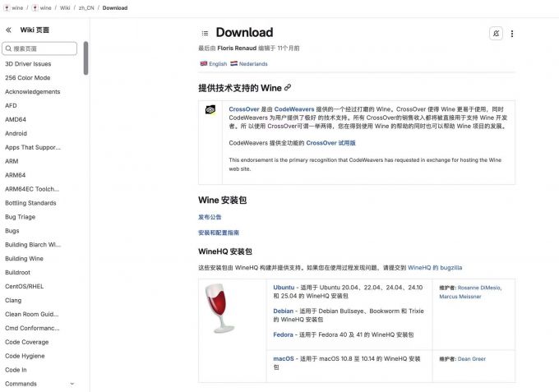Viewport: 559px width, 392px height.
Task: Switch to Nederlands language link
Action: (249, 64)
